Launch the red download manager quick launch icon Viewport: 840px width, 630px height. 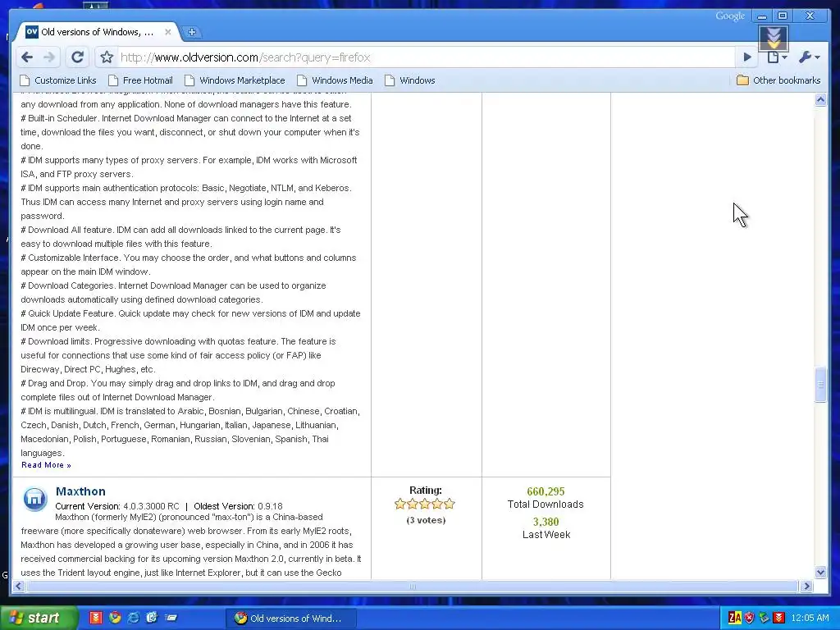pyautogui.click(x=95, y=618)
